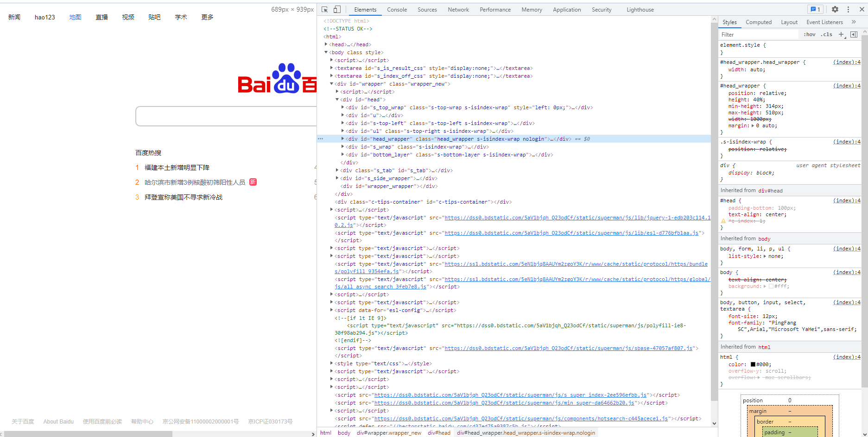
Task: Open the 学术 link
Action: click(181, 17)
